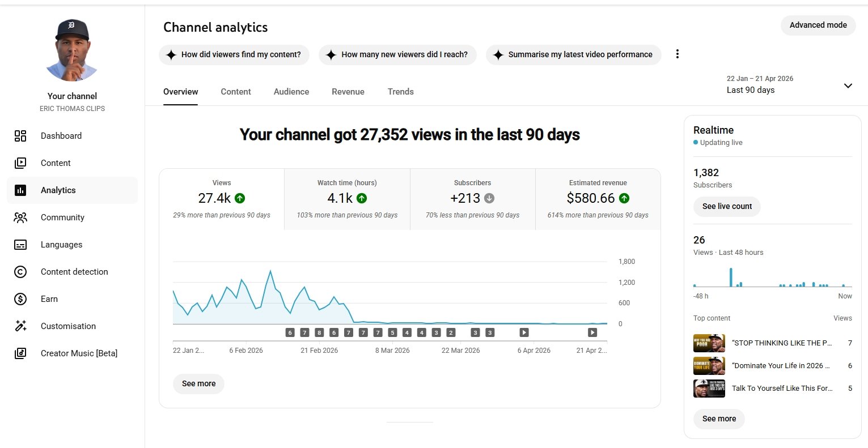Select the Watch time (hours) metric card
Screen dimensions: 868x448
click(347, 199)
